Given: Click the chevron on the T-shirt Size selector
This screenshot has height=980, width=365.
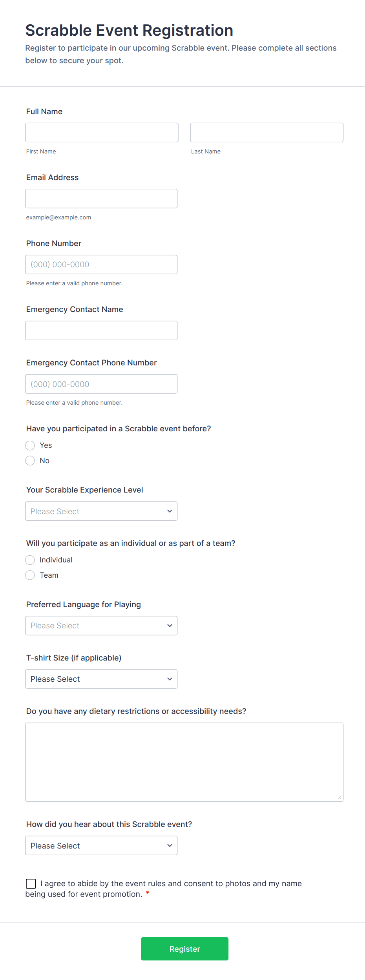Looking at the screenshot, I should pyautogui.click(x=170, y=679).
